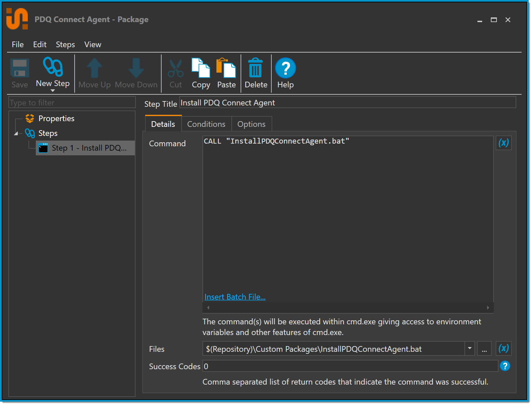The image size is (532, 405).
Task: Click the Save toolbar icon
Action: point(20,68)
